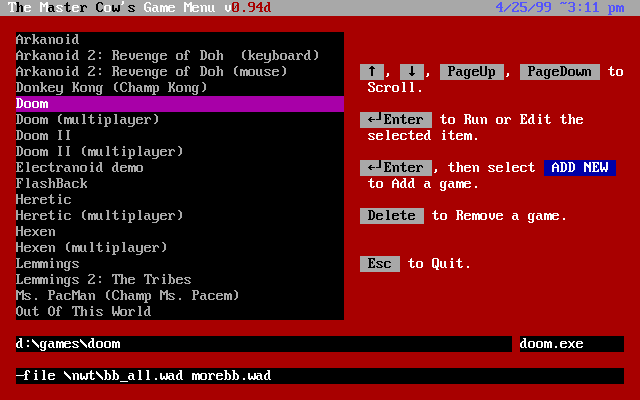This screenshot has height=400, width=640.
Task: Click the version number v0.94d
Action: click(x=248, y=7)
